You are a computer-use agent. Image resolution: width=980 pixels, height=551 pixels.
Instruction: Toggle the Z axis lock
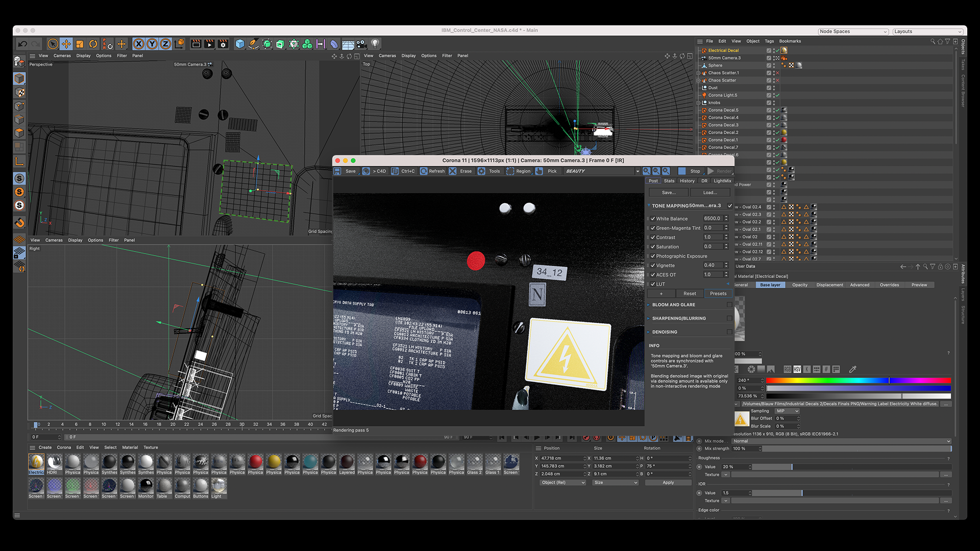165,44
